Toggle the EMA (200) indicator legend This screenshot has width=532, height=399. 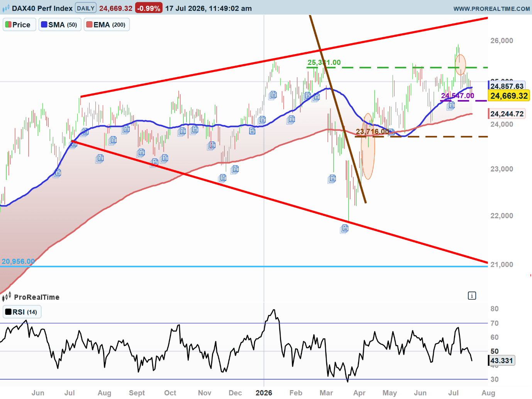click(x=107, y=25)
